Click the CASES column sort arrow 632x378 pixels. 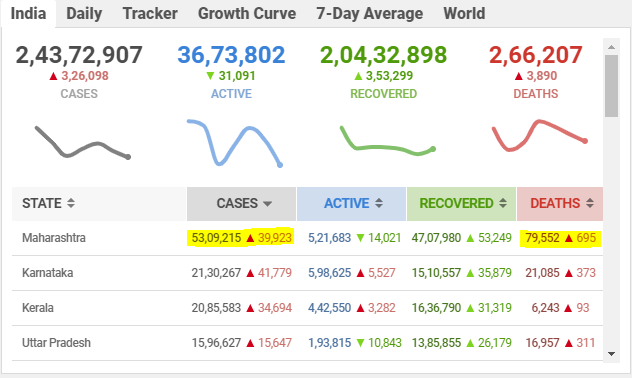(267, 204)
